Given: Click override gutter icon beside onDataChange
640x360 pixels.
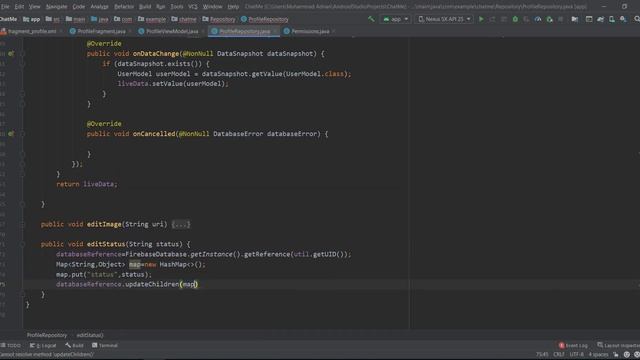Looking at the screenshot, I should point(11,53).
